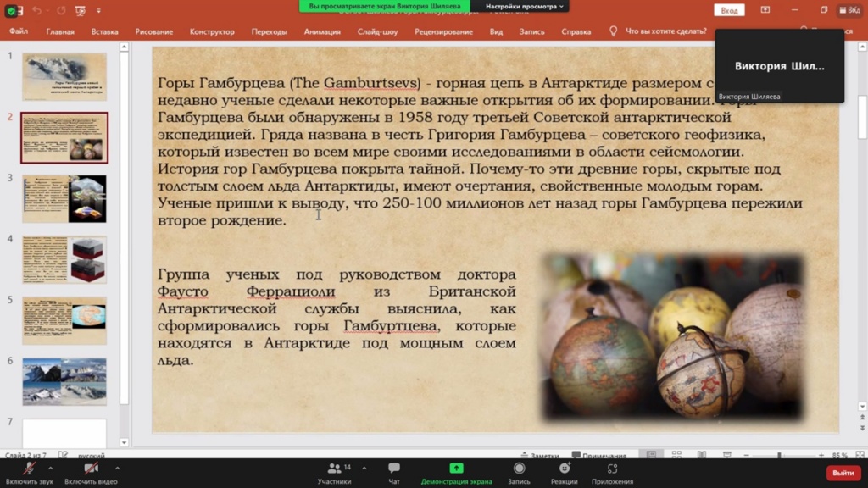This screenshot has width=868, height=488.
Task: Click the green Демонстрация экрана share icon
Action: click(x=456, y=469)
